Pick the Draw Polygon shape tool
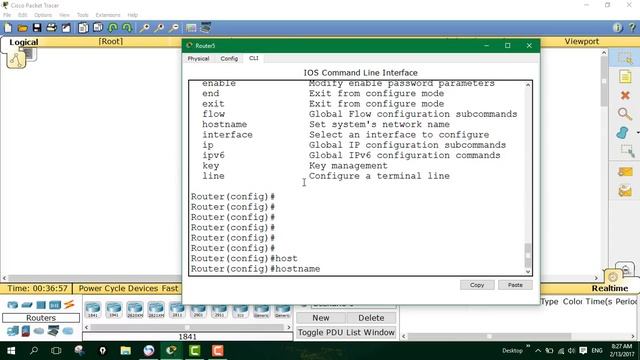640x360 pixels. 623,133
